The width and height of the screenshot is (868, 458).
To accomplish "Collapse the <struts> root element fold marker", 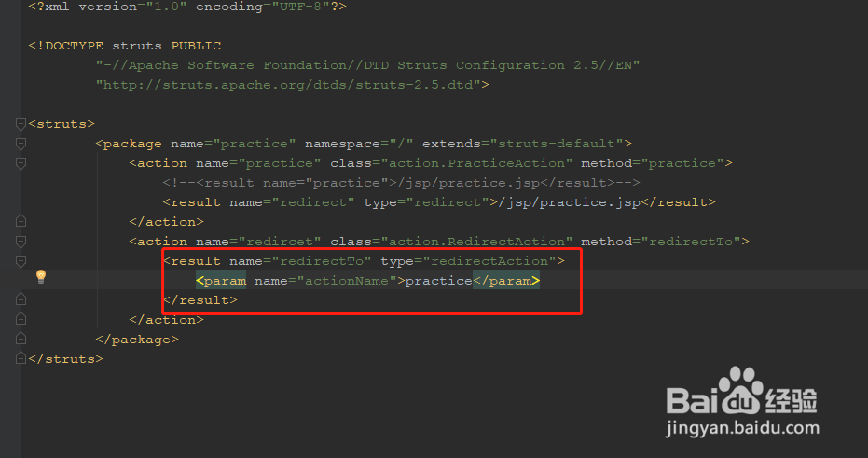I will click(21, 123).
